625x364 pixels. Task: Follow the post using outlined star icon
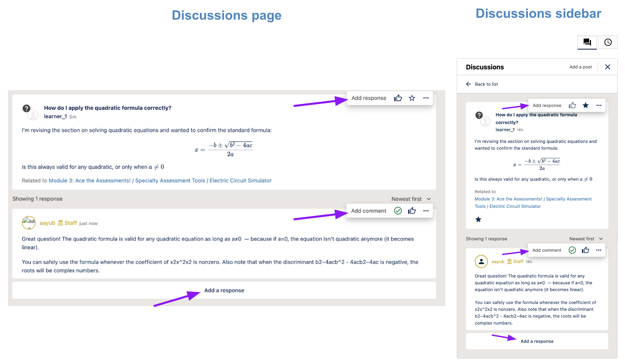[x=412, y=98]
